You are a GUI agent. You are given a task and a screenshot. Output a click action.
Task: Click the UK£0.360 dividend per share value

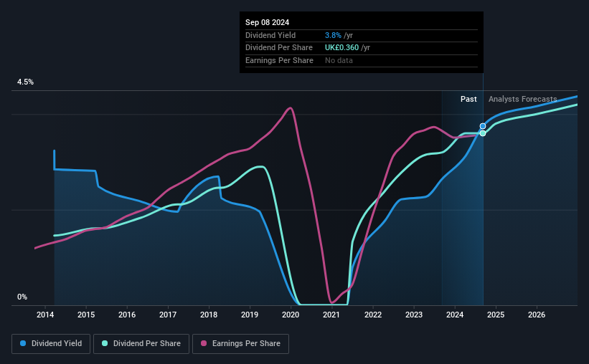pos(341,48)
